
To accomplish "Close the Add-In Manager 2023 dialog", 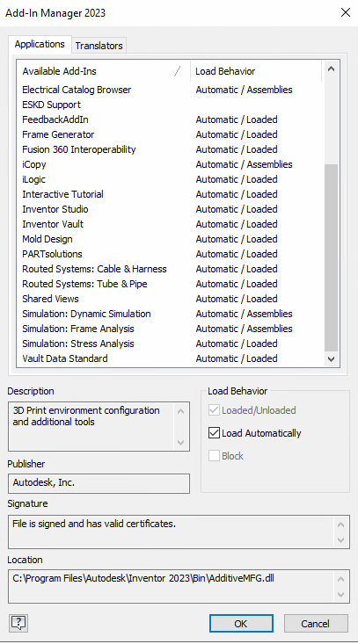I will point(346,12).
